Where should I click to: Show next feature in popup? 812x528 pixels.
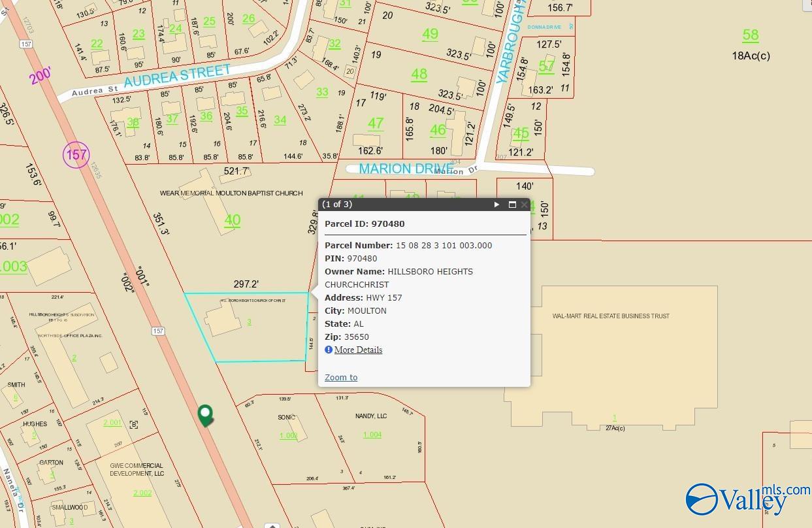[x=497, y=205]
